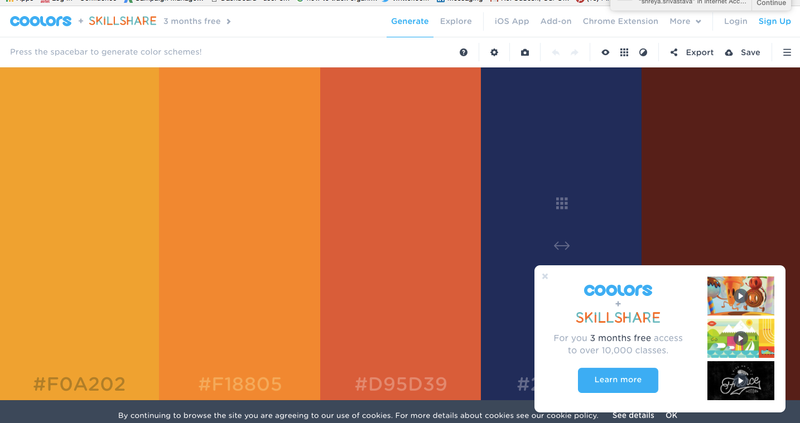Open the Add-on menu item
The width and height of the screenshot is (800, 423).
[556, 21]
